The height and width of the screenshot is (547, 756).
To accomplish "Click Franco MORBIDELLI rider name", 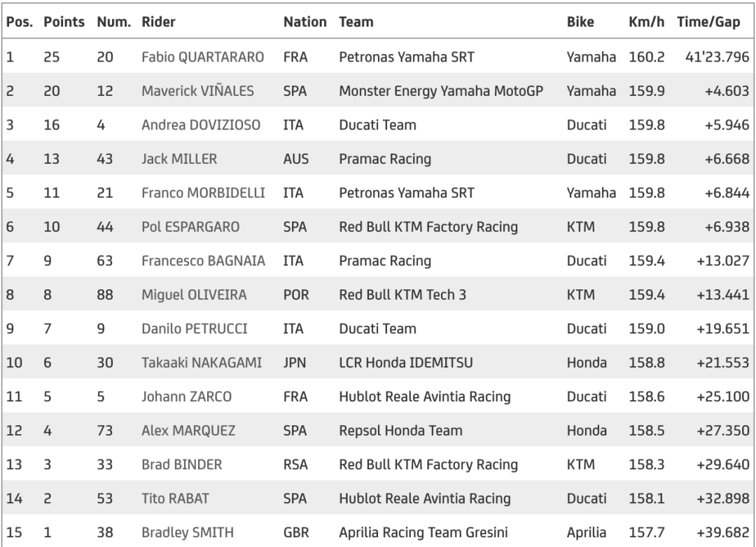I will [203, 193].
